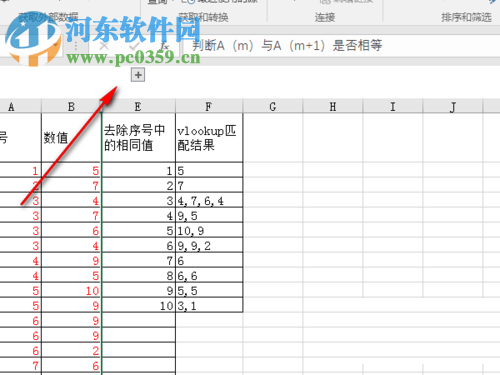Select cell containing "10, 9"
This screenshot has width=500, height=375.
click(x=209, y=230)
